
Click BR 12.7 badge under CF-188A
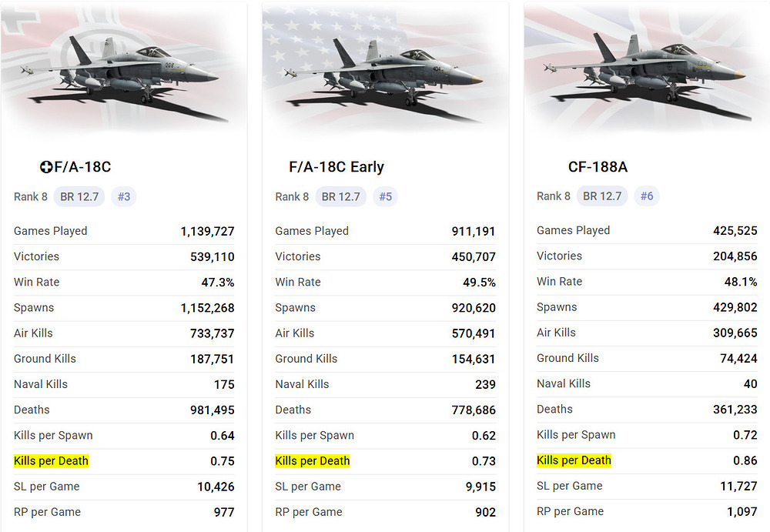(602, 196)
